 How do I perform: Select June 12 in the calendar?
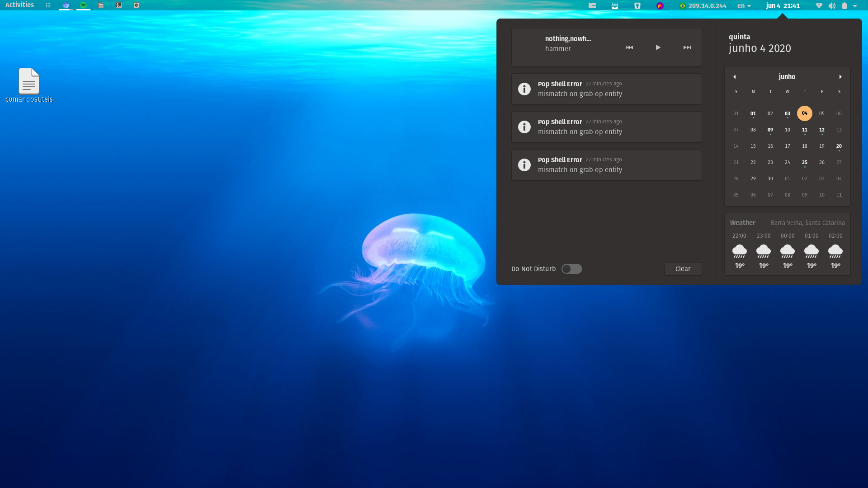pos(822,130)
